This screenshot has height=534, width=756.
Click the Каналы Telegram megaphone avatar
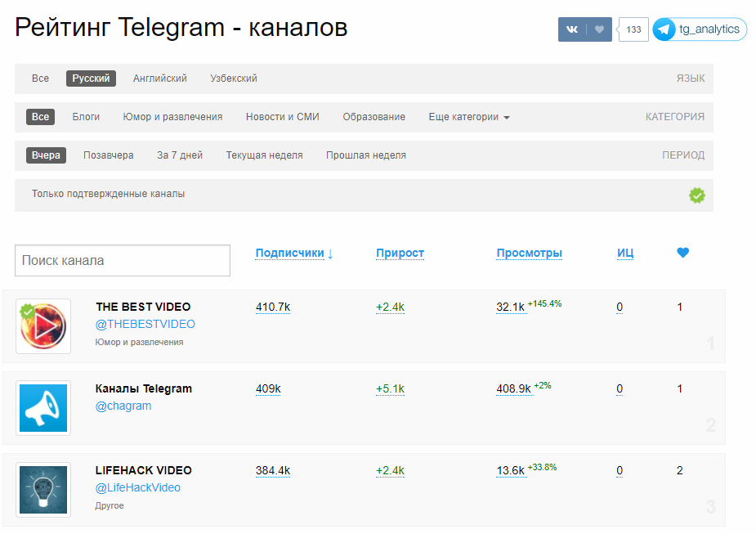point(42,408)
